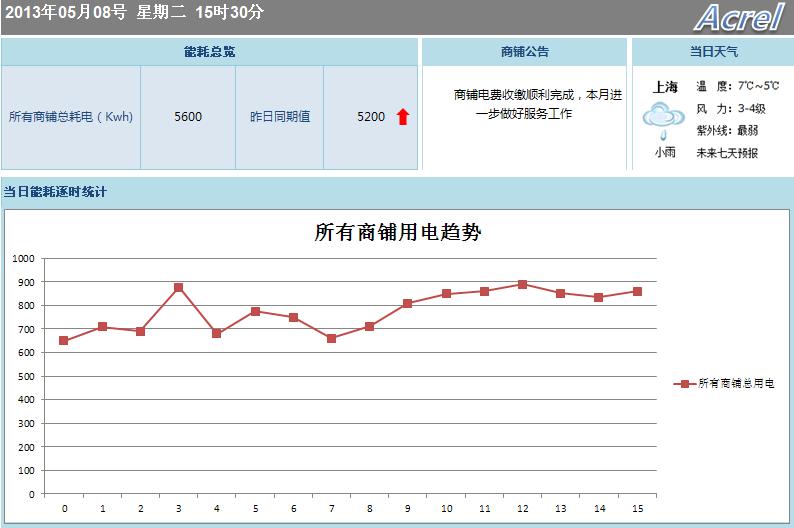Click the 所有商铺总耗电 (Kwh) label

(71, 117)
